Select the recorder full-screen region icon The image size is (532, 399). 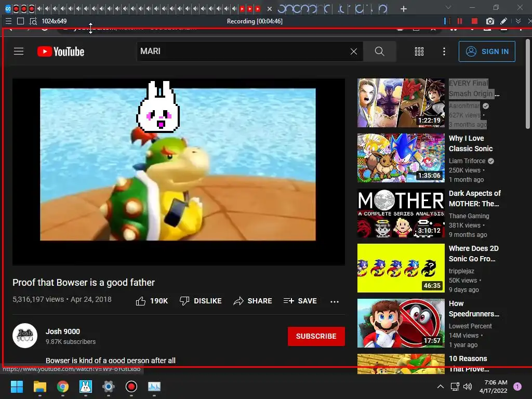[x=20, y=21]
